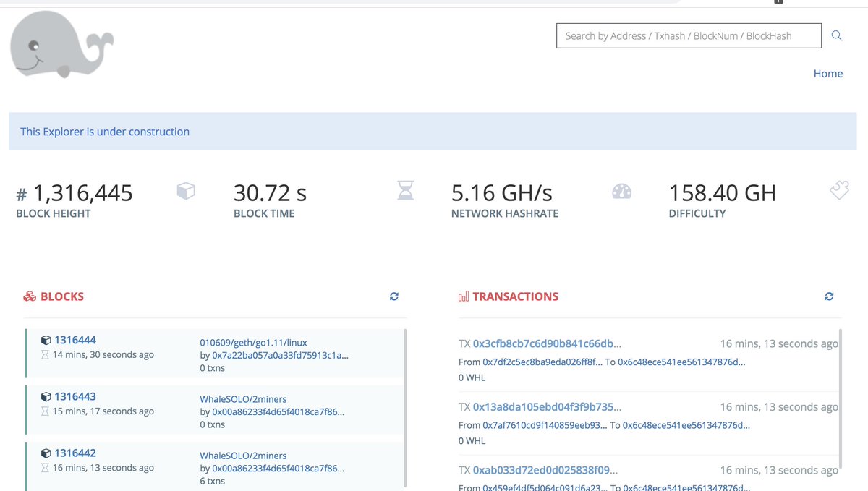Refresh the Transactions list
This screenshot has width=868, height=491.
tap(829, 296)
